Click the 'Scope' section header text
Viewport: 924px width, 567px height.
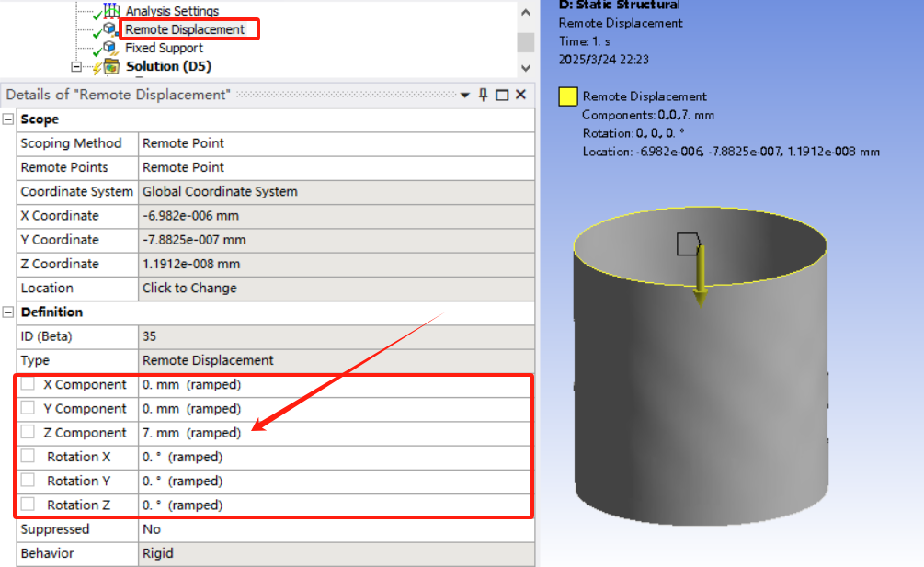coord(40,119)
